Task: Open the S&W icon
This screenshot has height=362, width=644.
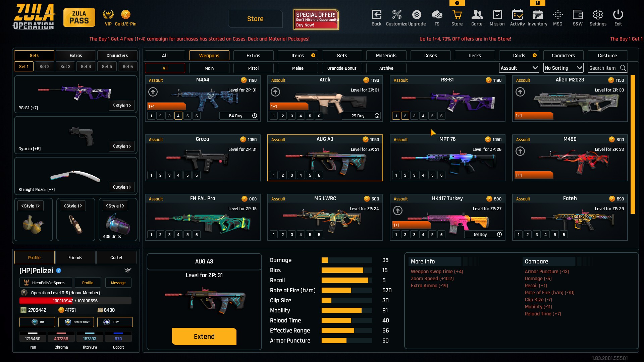Action: point(578,15)
